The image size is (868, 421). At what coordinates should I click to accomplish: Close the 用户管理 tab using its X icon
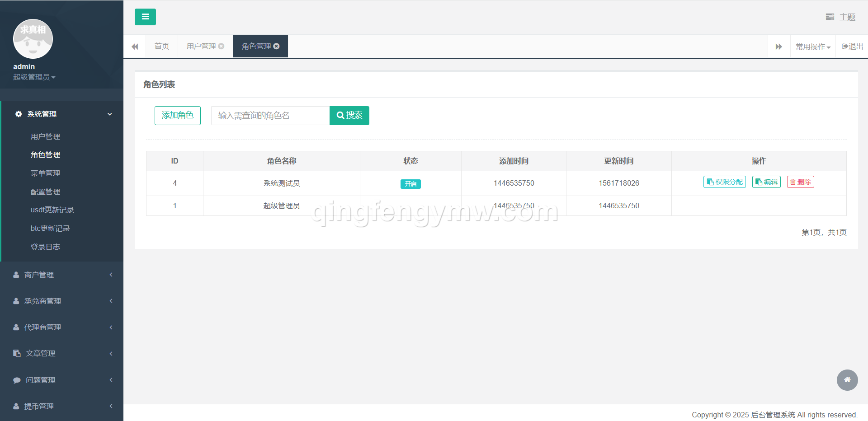coord(221,46)
